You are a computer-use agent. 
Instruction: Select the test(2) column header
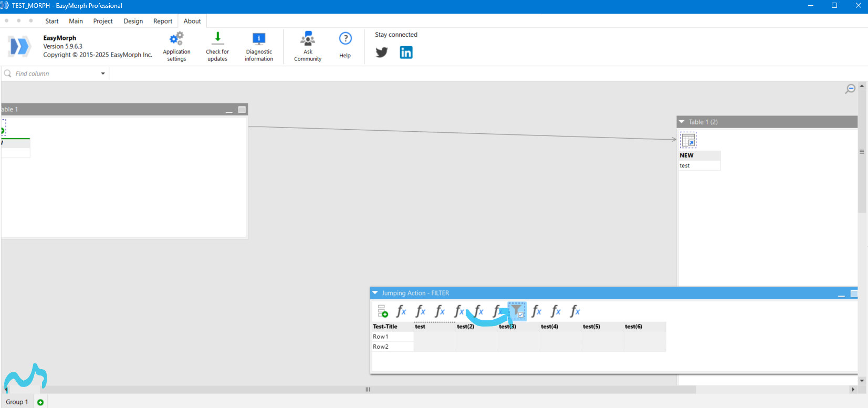477,327
